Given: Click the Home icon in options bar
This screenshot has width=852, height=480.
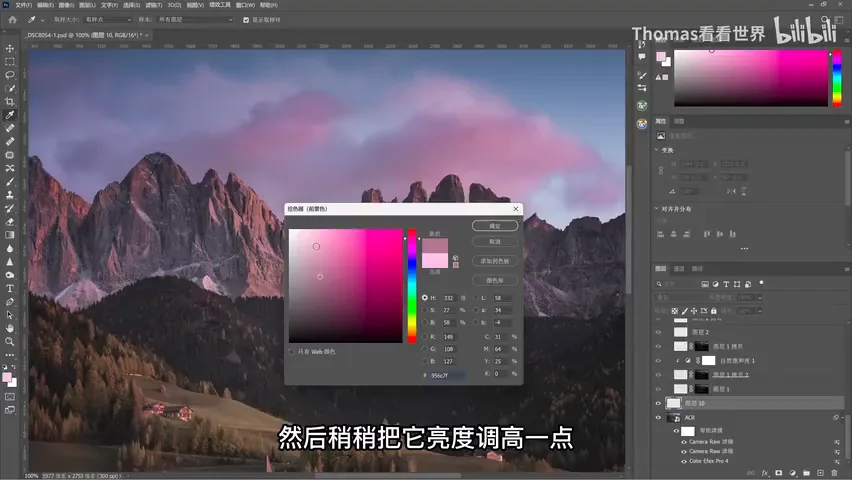Looking at the screenshot, I should 12,20.
